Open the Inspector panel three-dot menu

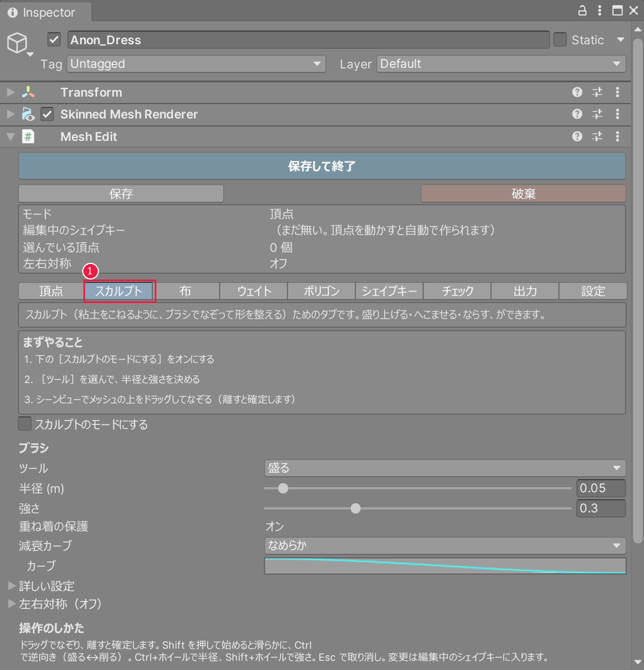(600, 11)
